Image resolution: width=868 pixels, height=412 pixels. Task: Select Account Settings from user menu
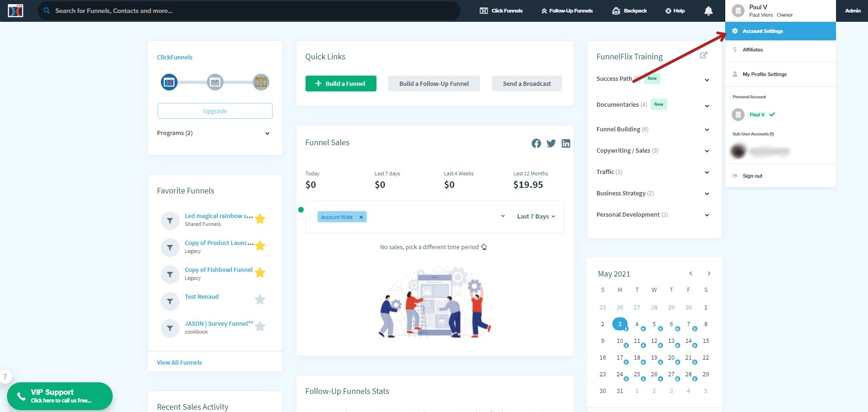(780, 31)
